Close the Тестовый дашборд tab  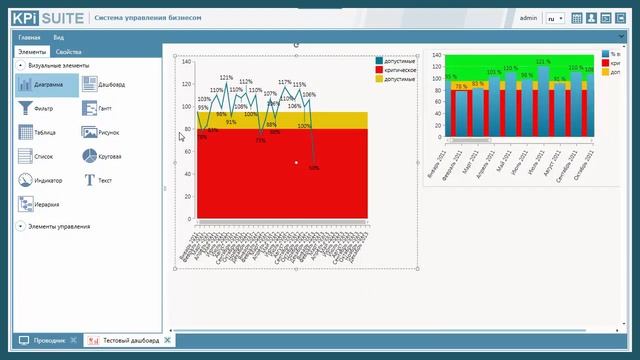coord(167,340)
